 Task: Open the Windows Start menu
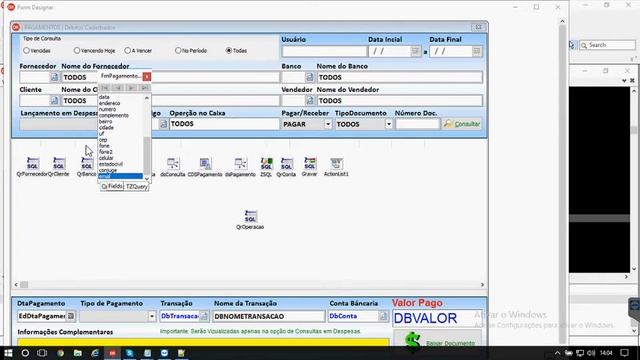tap(8, 353)
